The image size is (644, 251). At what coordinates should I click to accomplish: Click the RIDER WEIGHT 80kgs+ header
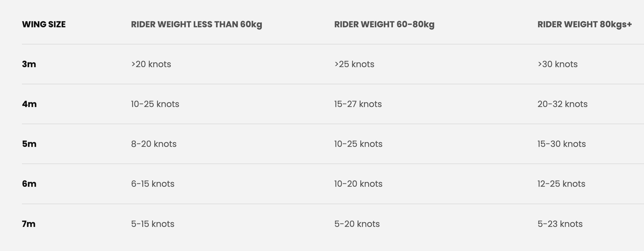coord(584,24)
